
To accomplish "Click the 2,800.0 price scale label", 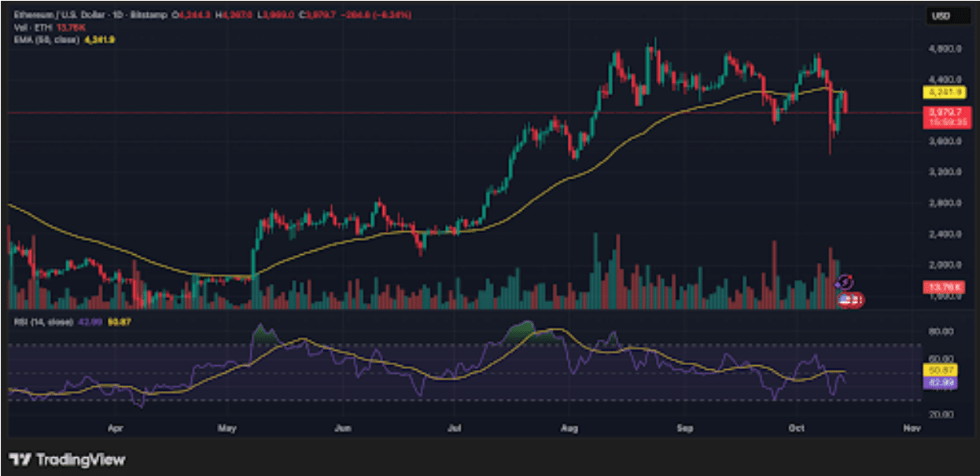I will (x=941, y=203).
